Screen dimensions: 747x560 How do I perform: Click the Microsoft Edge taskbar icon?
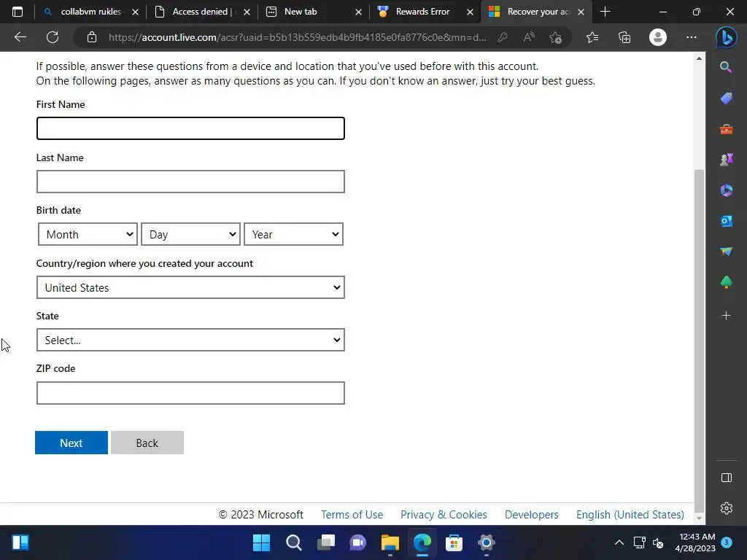[422, 542]
